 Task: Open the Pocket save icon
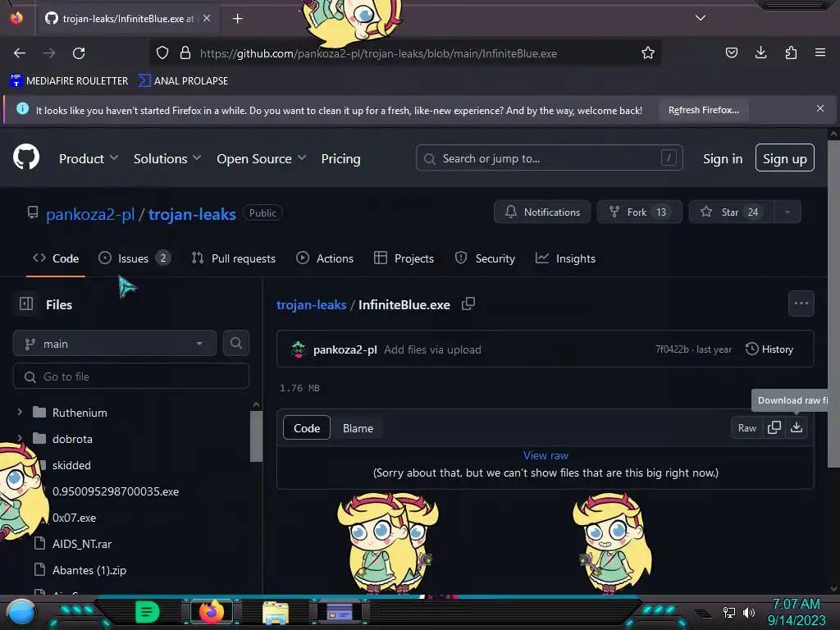731,52
